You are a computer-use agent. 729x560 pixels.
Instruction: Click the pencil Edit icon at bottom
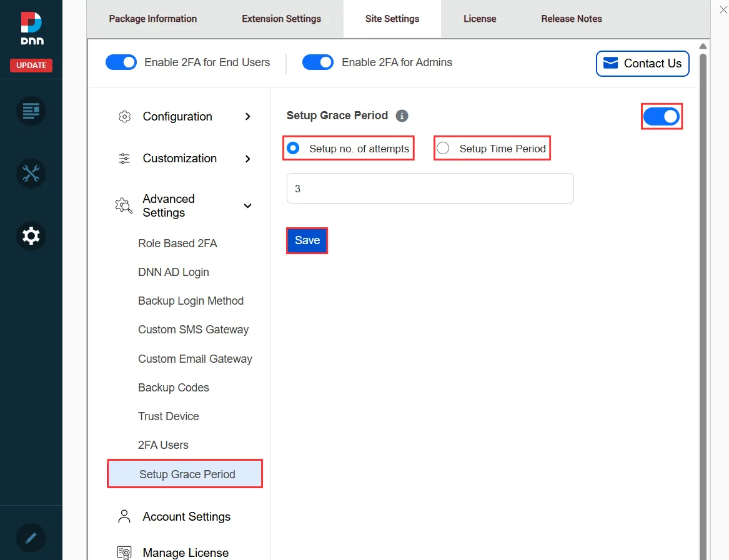click(31, 538)
